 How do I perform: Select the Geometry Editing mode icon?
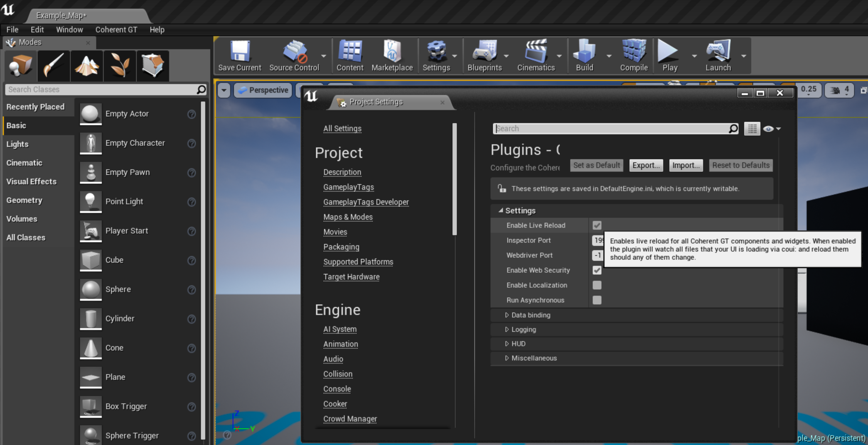[x=152, y=66]
